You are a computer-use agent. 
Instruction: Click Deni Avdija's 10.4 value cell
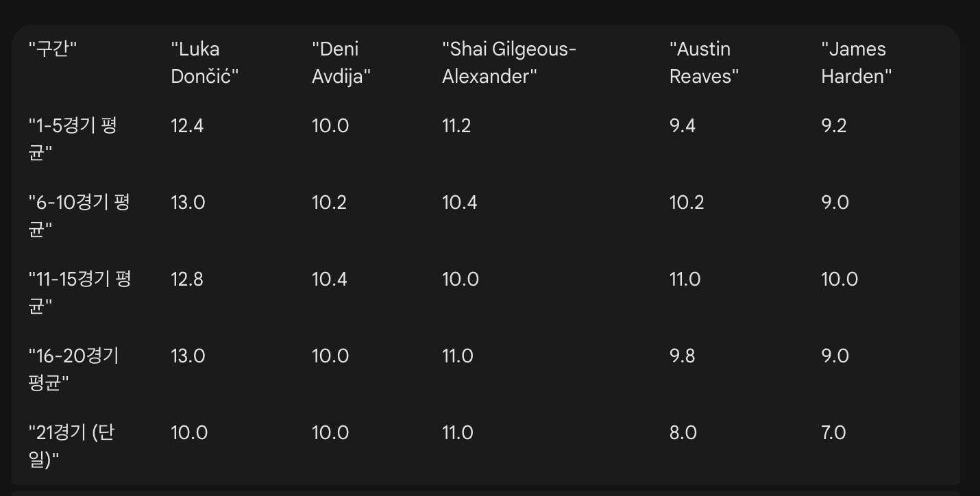[330, 280]
